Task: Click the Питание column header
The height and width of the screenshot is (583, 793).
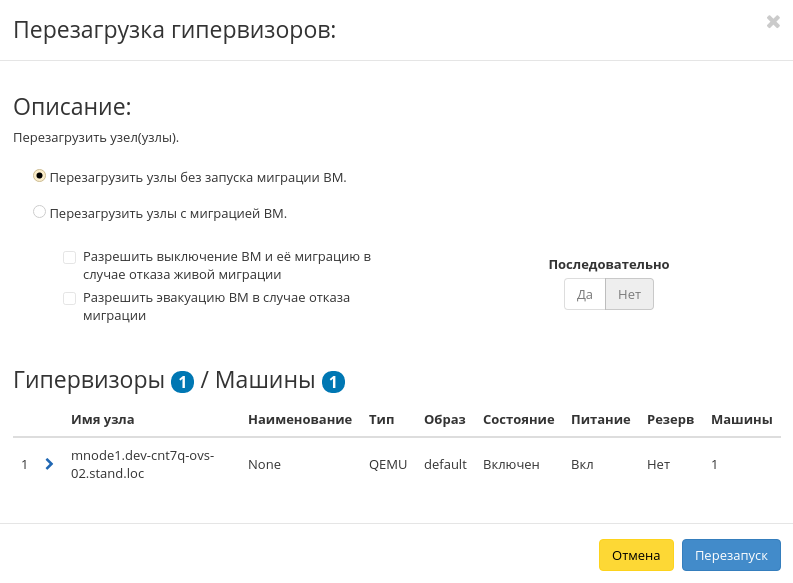Action: 600,419
